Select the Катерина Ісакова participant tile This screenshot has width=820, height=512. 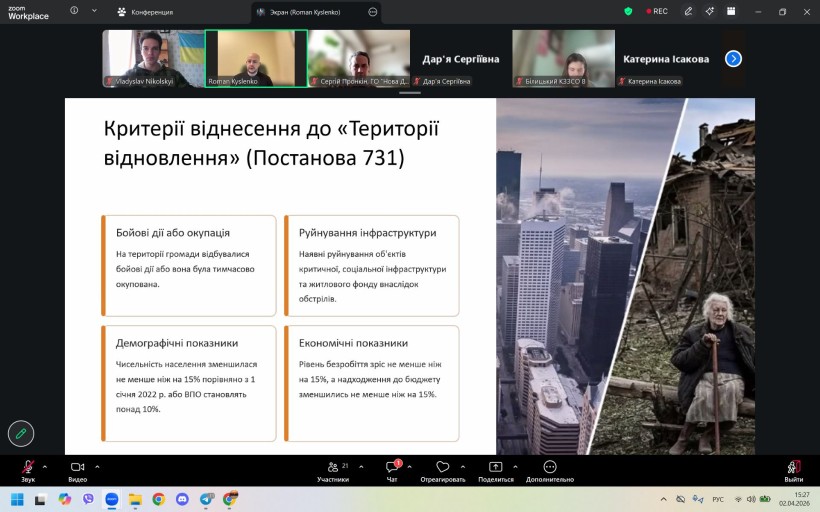click(x=666, y=58)
